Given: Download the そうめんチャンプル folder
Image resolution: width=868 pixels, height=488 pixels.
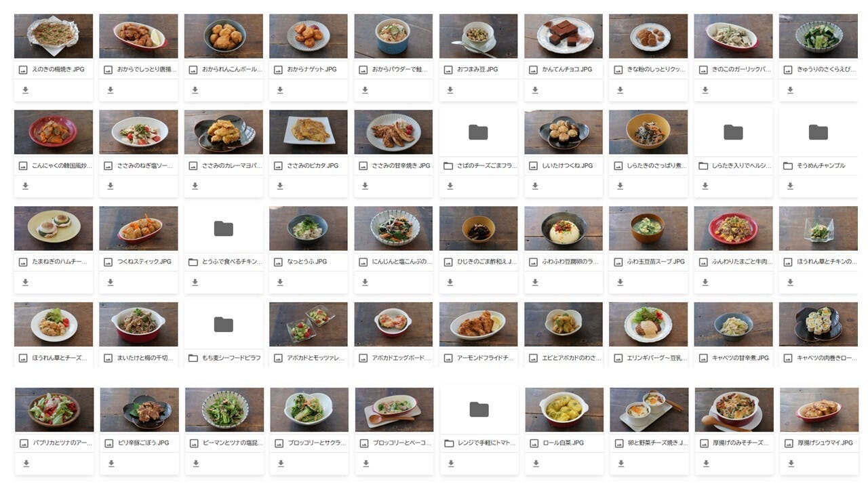Looking at the screenshot, I should click(x=790, y=186).
